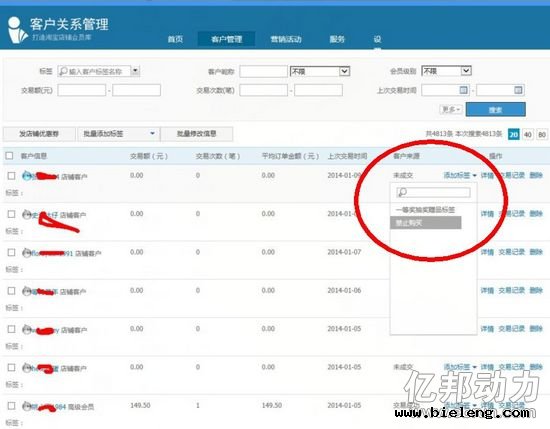Click avatar of 2014-01-05 未成交 customer
This screenshot has width=550, height=429.
tap(27, 368)
